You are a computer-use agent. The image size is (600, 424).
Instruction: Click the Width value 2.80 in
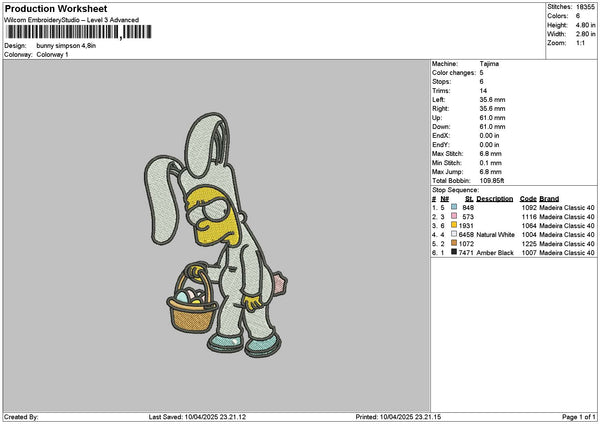(x=585, y=34)
